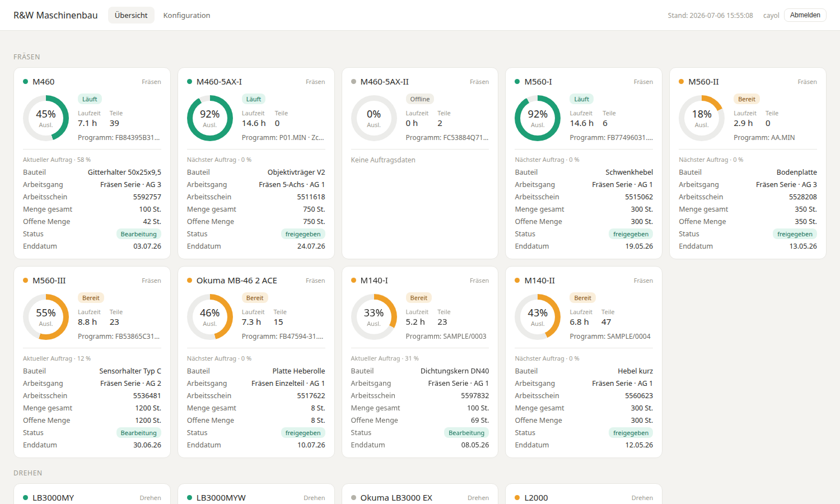Click Fräsen Einzelteil · AG 1 value
Screen dimensions: 840x504
(288, 384)
